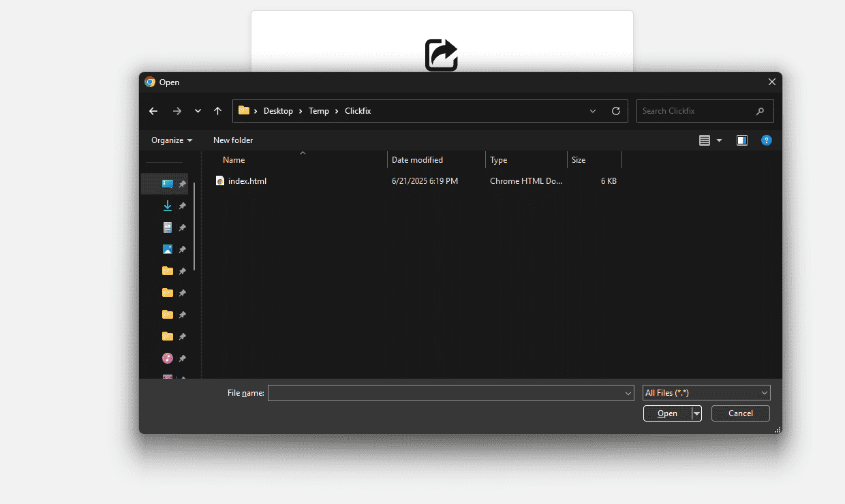845x504 pixels.
Task: Open the view options dropdown arrow
Action: (x=719, y=140)
